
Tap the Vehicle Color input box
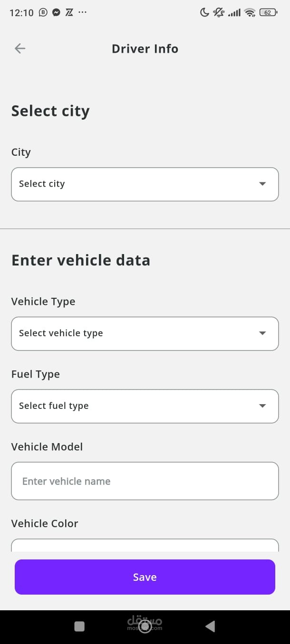[145, 545]
